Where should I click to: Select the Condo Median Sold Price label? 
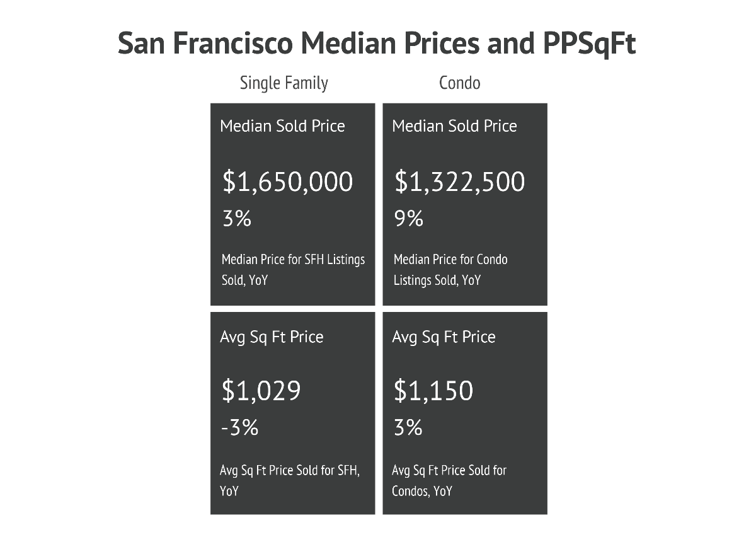click(455, 126)
